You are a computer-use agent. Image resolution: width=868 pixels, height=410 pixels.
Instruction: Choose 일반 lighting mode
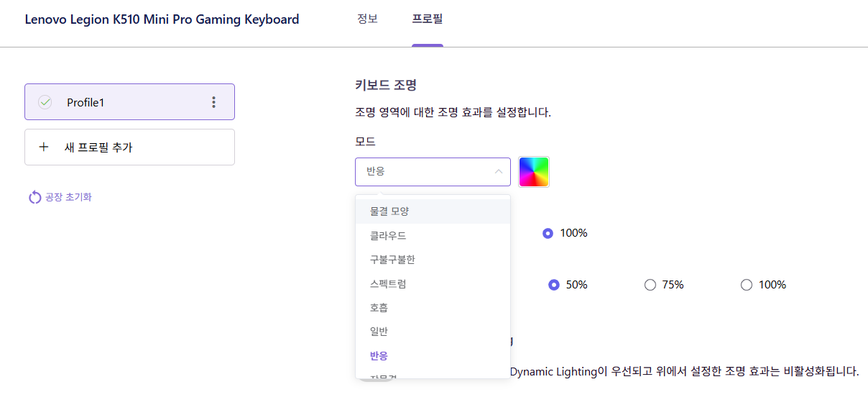click(433, 332)
